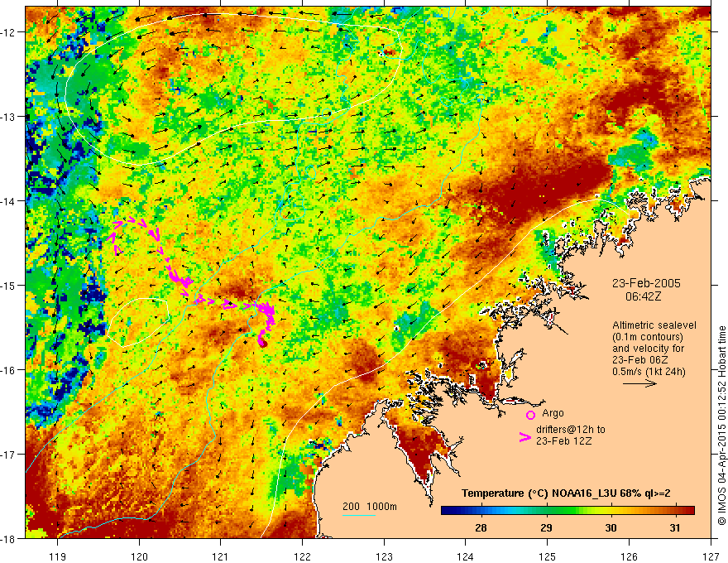Click the latitude axis label -17
Screen dimensions: 728x563
(x=9, y=455)
